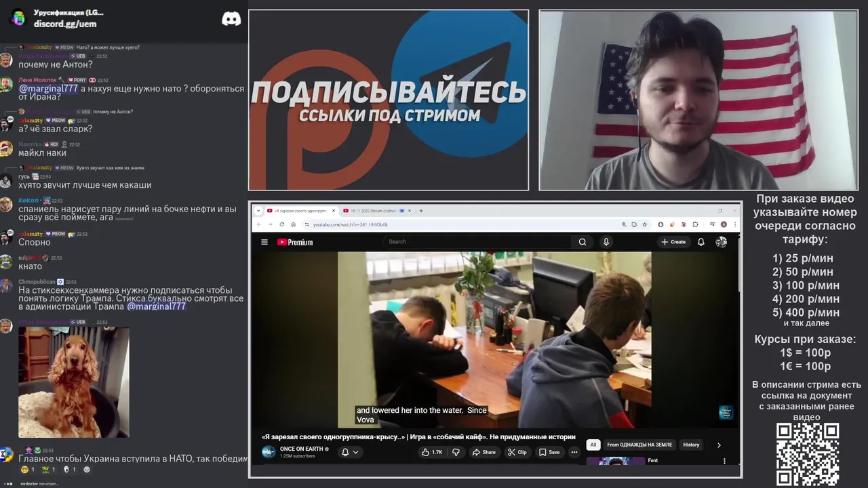
Task: Open the YouTube hamburger guide menu
Action: pos(264,242)
